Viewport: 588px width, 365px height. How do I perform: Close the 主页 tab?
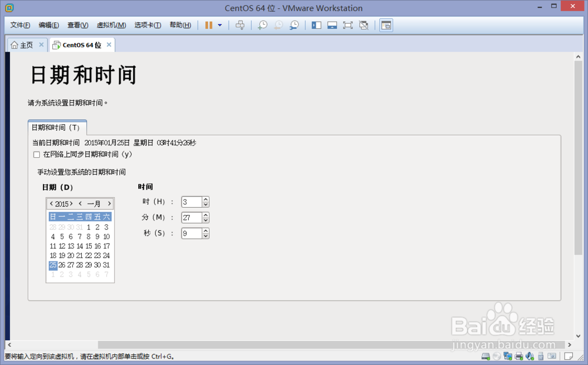(41, 45)
